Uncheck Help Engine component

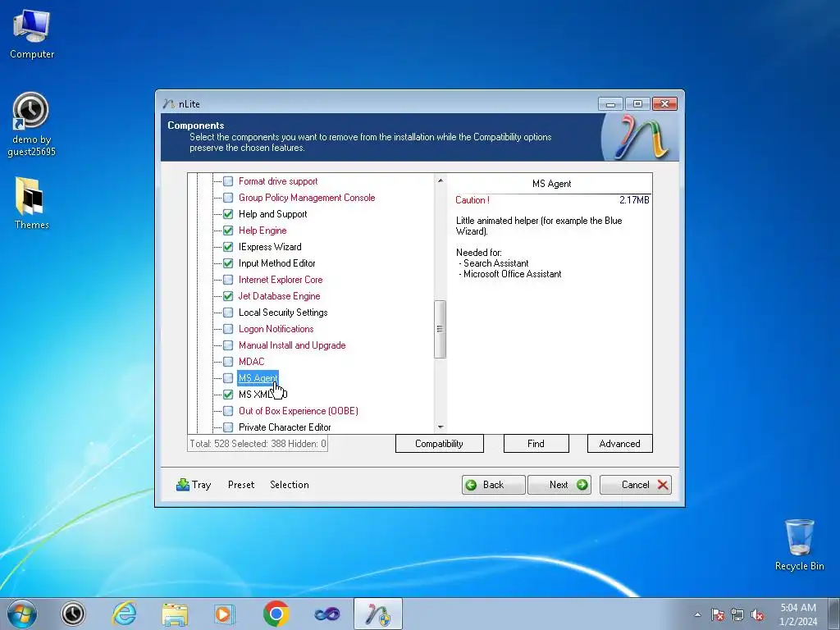pos(228,231)
